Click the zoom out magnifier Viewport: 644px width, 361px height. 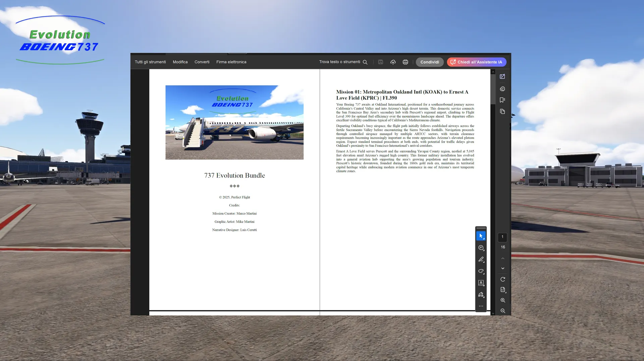(x=503, y=311)
